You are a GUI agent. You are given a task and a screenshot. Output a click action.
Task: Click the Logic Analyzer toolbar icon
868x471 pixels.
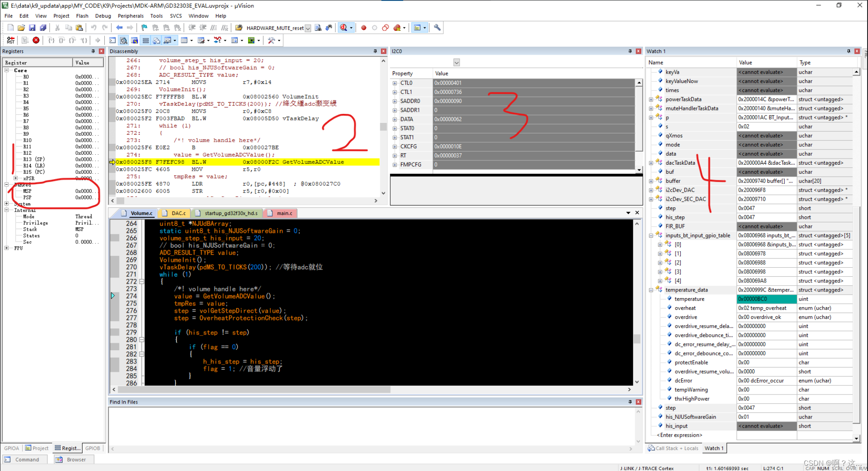[x=218, y=40]
